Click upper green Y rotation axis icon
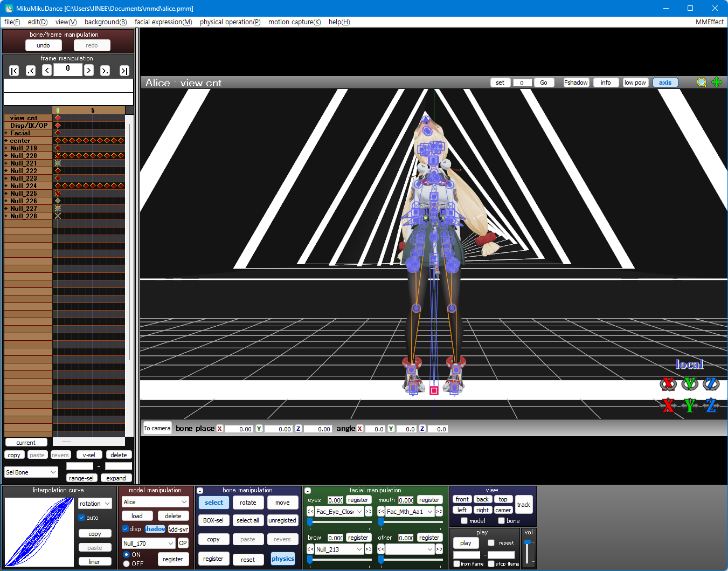The image size is (728, 571). (x=690, y=383)
